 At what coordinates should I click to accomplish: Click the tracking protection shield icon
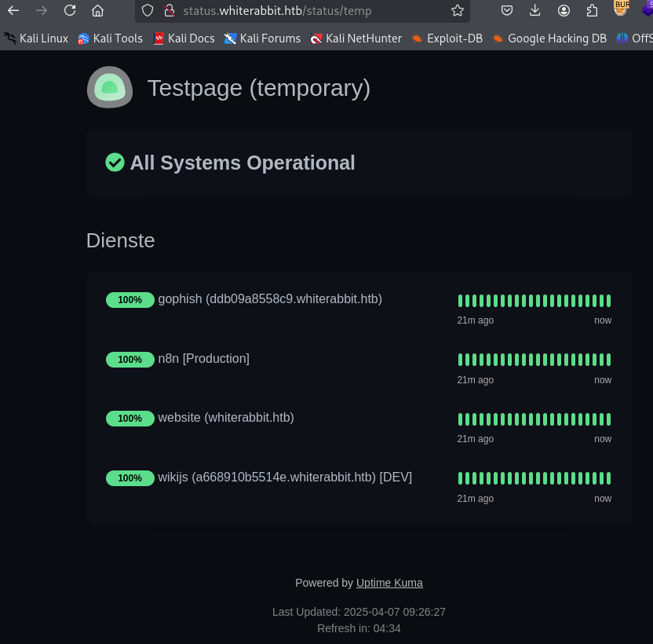pos(148,11)
